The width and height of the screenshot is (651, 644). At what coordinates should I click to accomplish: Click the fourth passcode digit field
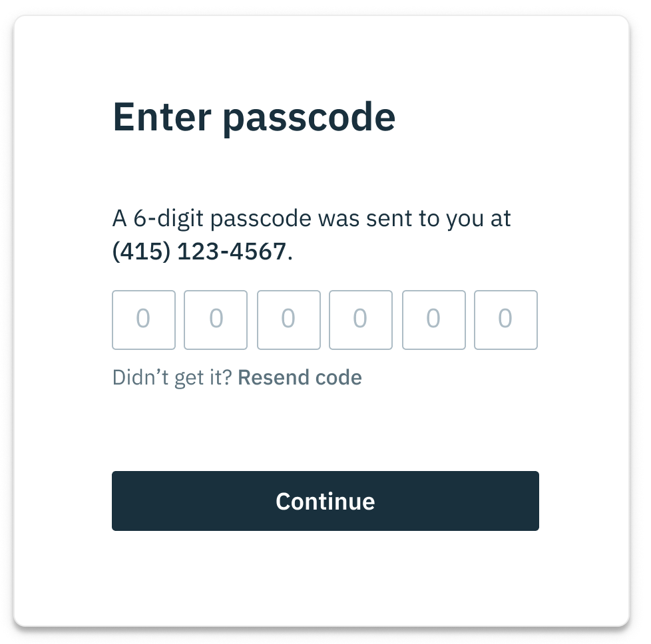click(361, 320)
